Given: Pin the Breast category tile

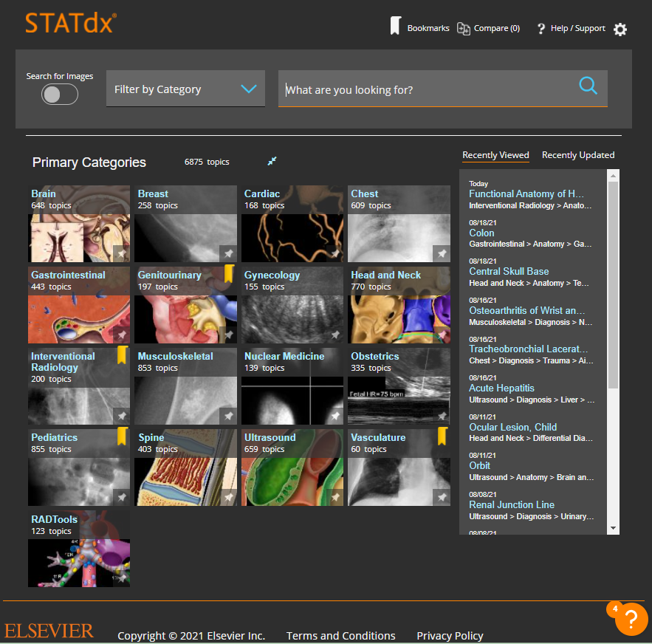Looking at the screenshot, I should (x=228, y=253).
